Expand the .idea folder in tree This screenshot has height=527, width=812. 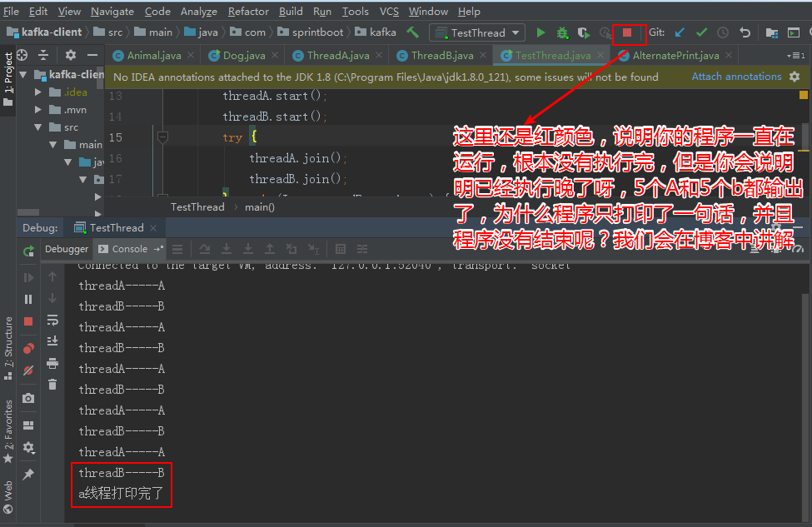coord(37,92)
